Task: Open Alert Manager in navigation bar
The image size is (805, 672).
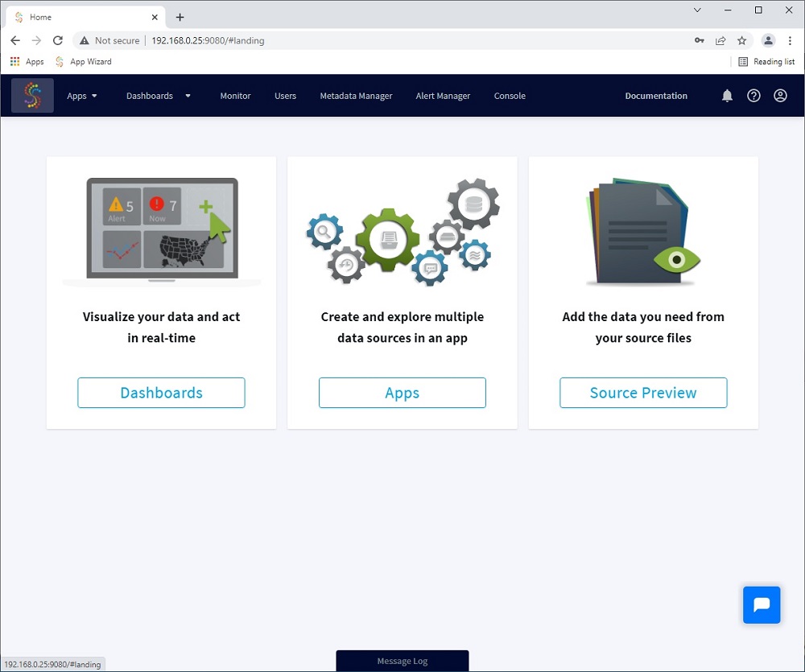Action: [443, 96]
